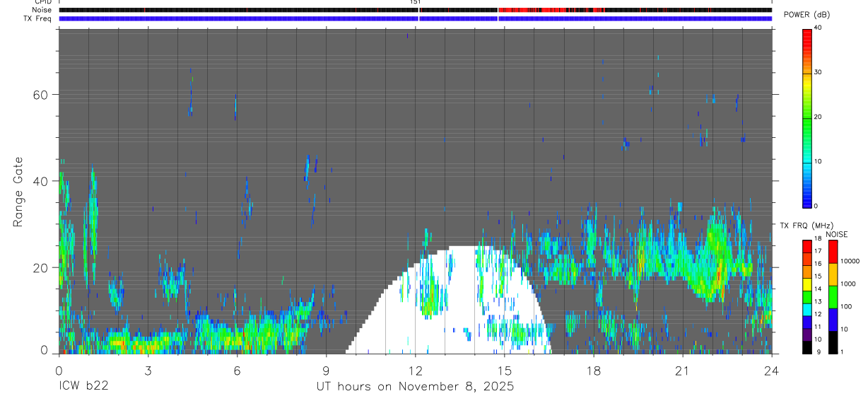The height and width of the screenshot is (401, 868).
Task: Click the '40' Range Gate tick label
Action: pyautogui.click(x=41, y=181)
